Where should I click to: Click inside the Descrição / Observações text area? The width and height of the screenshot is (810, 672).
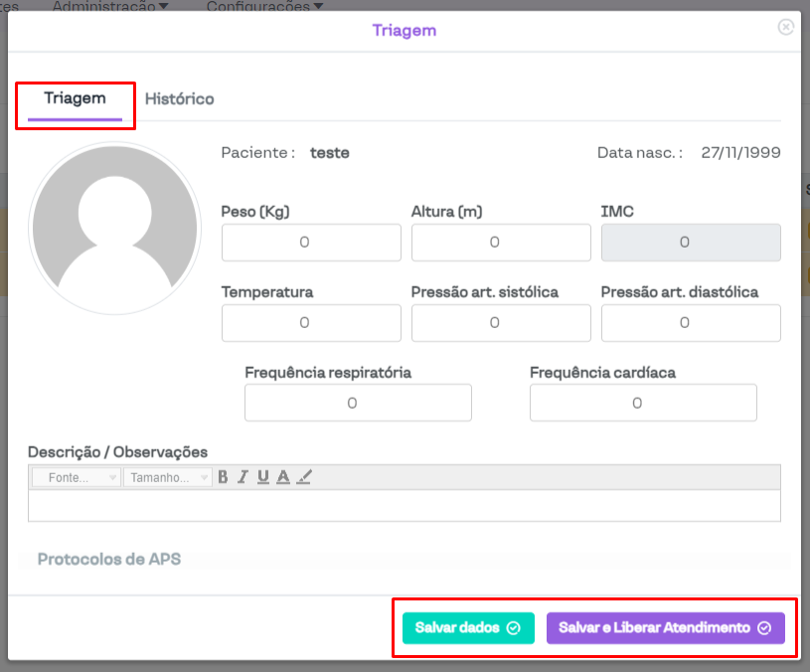(404, 505)
